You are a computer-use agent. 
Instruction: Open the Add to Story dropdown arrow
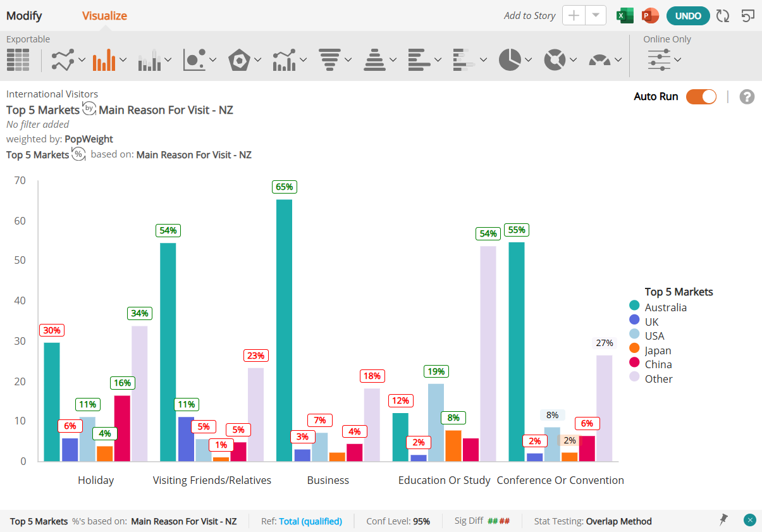596,16
